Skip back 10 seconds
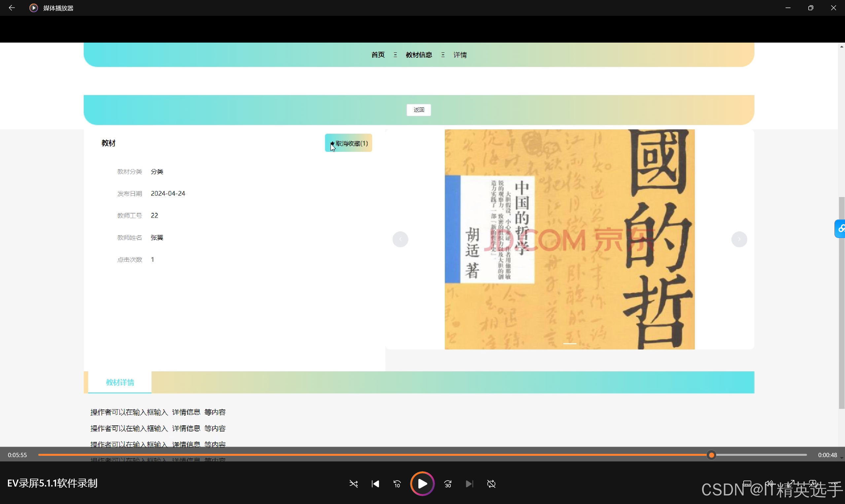 pyautogui.click(x=397, y=484)
